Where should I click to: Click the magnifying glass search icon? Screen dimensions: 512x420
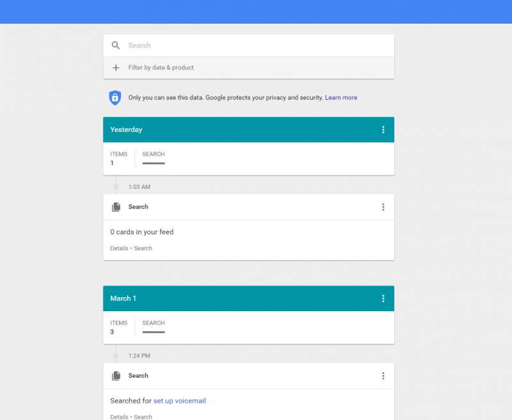(116, 45)
